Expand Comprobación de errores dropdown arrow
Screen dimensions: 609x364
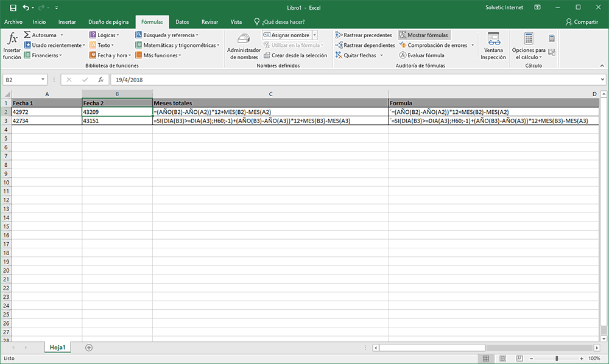pyautogui.click(x=473, y=46)
